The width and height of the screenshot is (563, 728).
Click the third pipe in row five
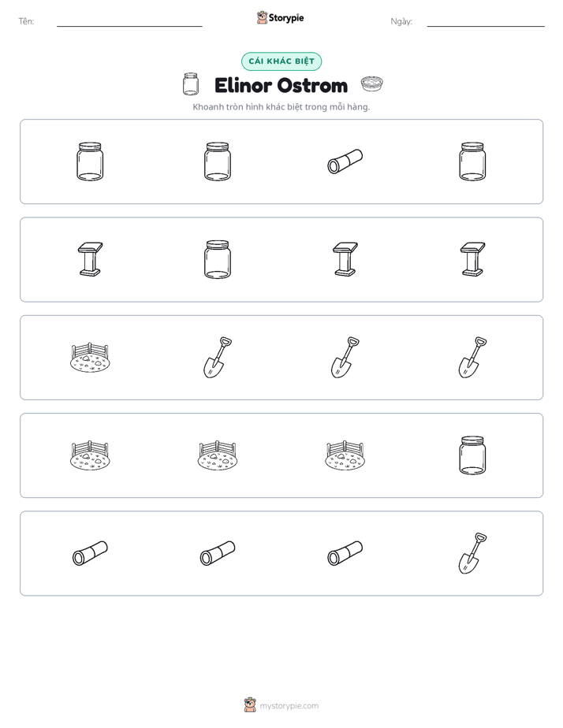345,553
